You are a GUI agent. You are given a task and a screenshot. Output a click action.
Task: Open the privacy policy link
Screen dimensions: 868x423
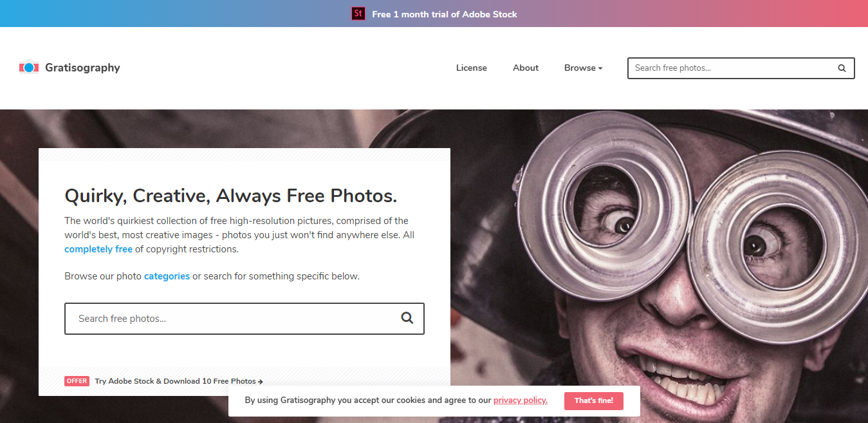521,400
